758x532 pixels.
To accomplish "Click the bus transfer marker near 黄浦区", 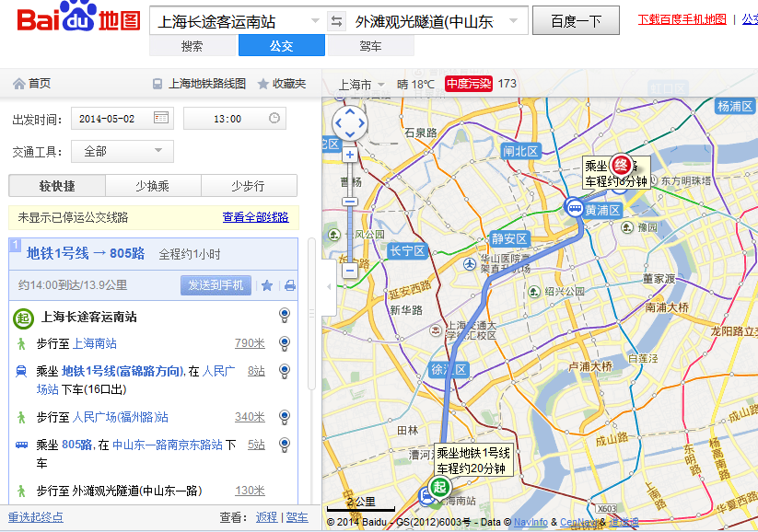I will point(575,207).
